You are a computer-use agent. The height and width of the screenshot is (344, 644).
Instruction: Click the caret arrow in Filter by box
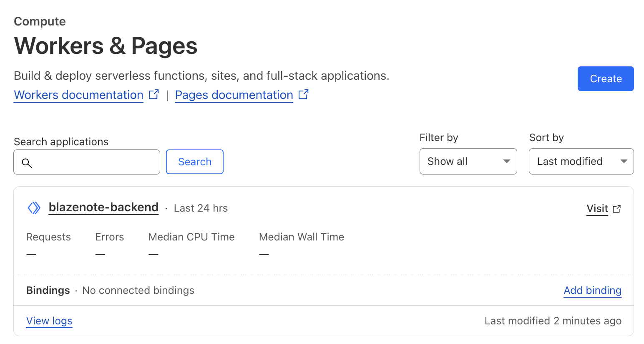[506, 161]
